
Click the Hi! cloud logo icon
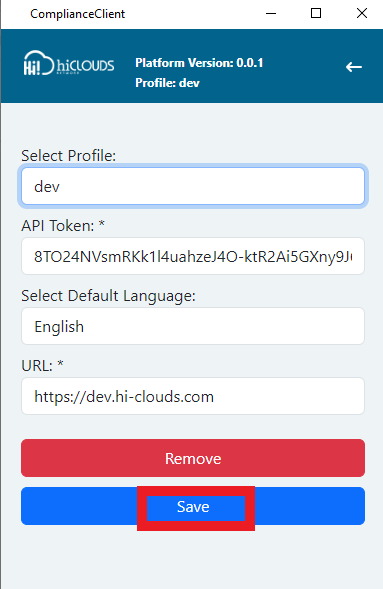(x=39, y=63)
